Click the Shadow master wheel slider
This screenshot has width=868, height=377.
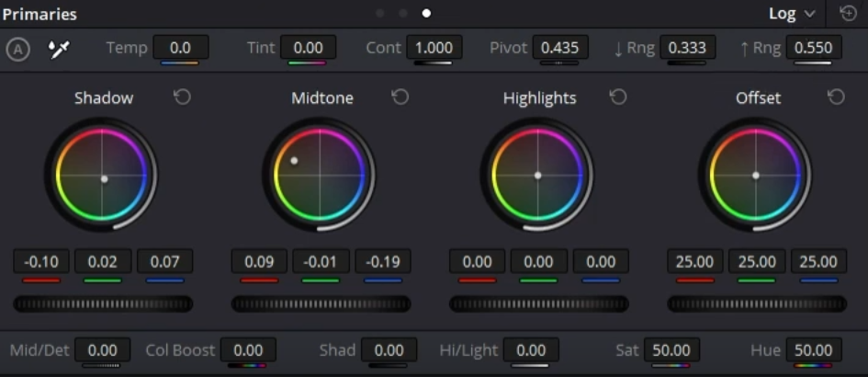(x=103, y=303)
